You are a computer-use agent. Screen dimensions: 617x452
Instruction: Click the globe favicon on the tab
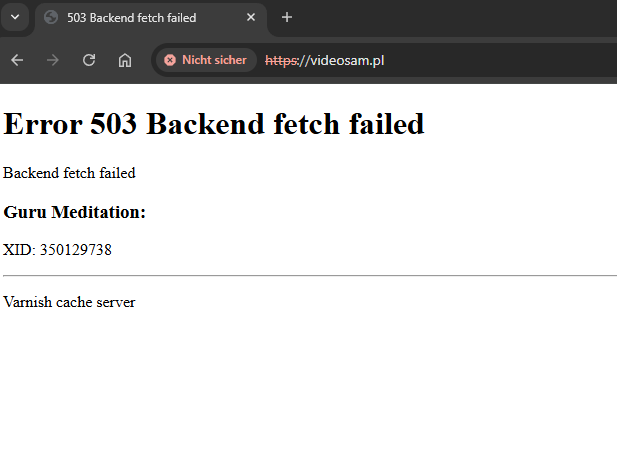tap(51, 17)
